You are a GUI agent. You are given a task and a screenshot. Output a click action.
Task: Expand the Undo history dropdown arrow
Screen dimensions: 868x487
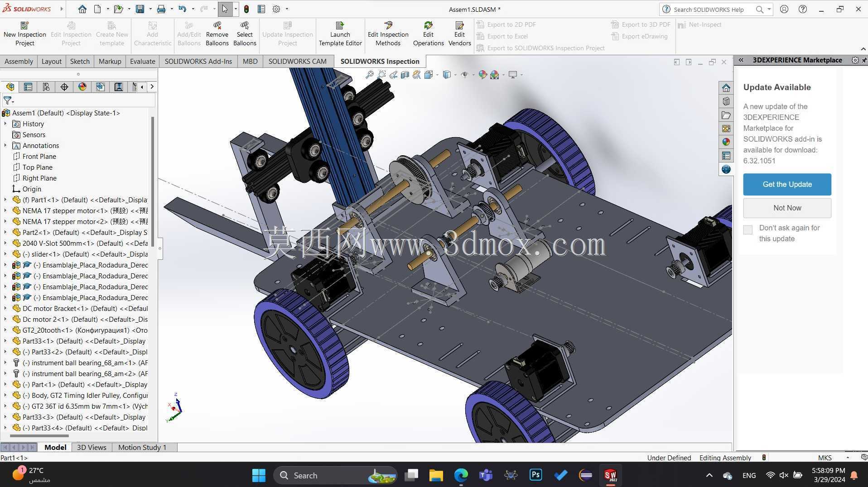pos(193,9)
